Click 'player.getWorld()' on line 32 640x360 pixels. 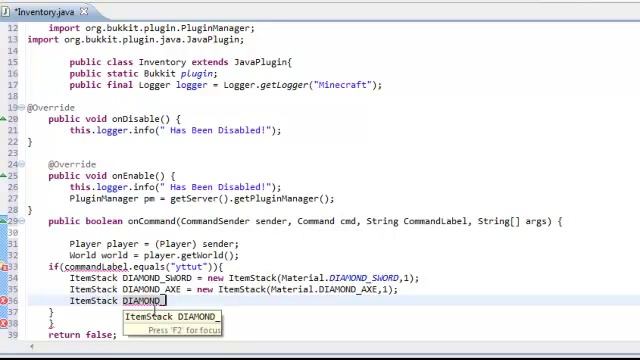click(189, 256)
